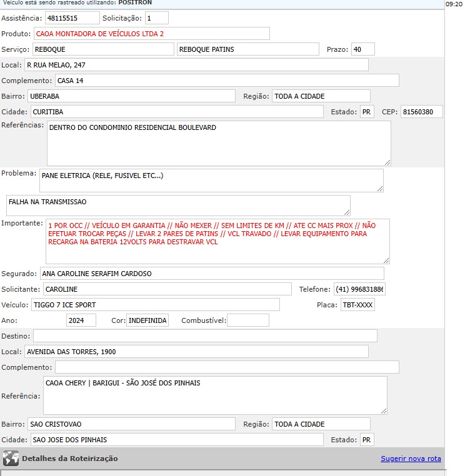The width and height of the screenshot is (465, 476).
Task: Grab the FALHA NA TRANSMISSAO textarea resize handle
Action: coord(347,212)
